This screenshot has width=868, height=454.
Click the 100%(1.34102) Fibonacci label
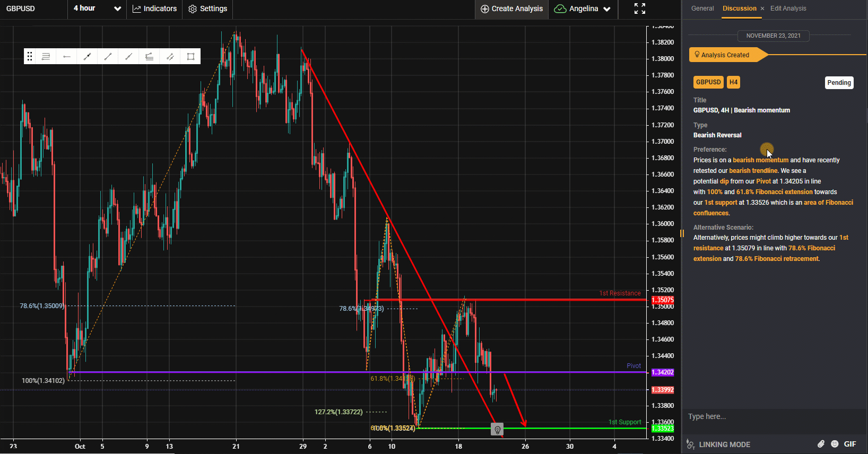[44, 381]
